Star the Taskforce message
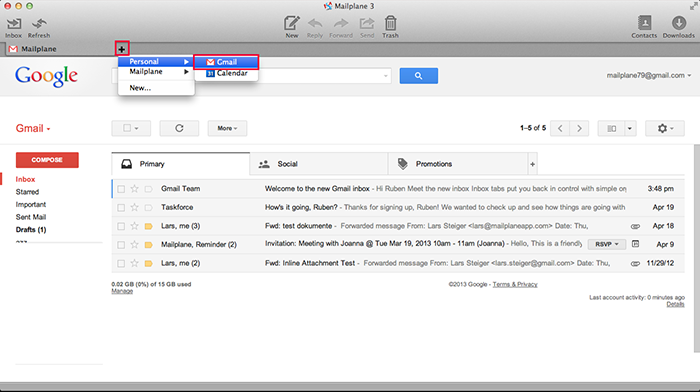 click(x=134, y=207)
